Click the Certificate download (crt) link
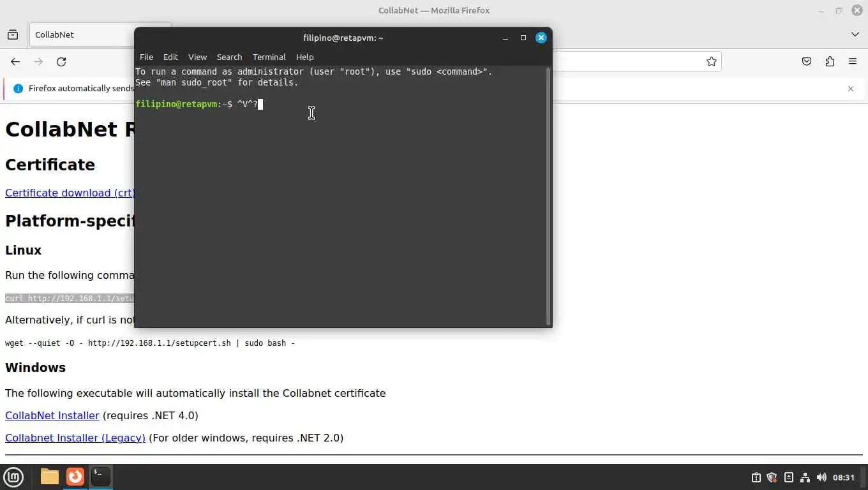Screen dimensions: 868x490 click(x=70, y=193)
